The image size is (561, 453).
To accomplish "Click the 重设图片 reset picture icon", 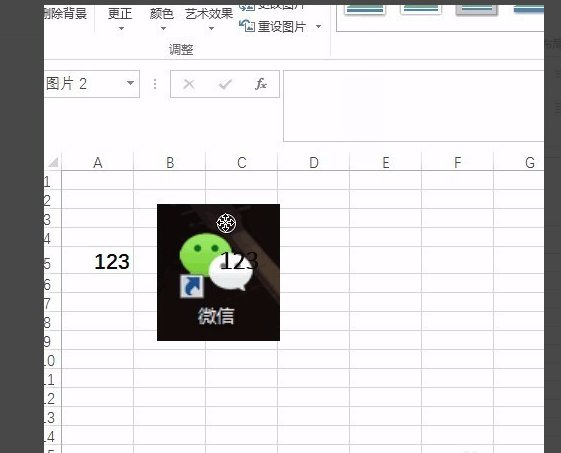I will (x=247, y=26).
